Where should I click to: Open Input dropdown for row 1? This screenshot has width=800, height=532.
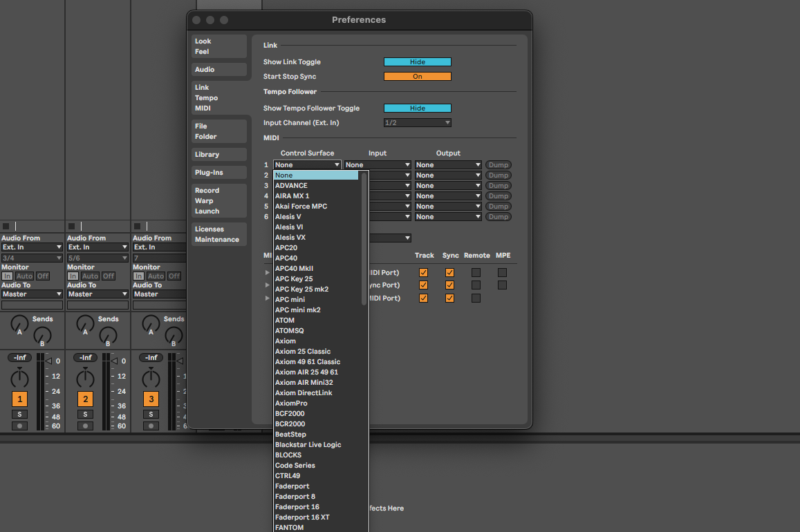click(x=378, y=165)
